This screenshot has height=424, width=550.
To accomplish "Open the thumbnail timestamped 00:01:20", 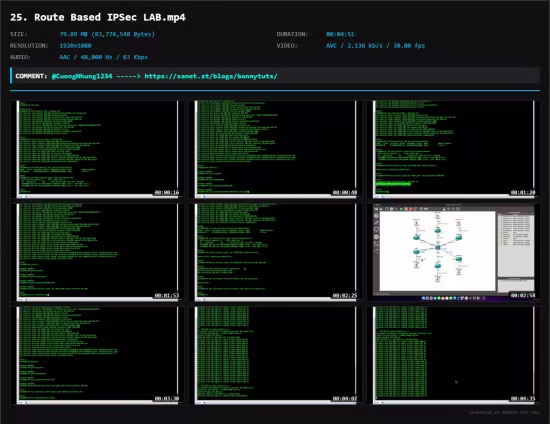I will click(x=454, y=149).
